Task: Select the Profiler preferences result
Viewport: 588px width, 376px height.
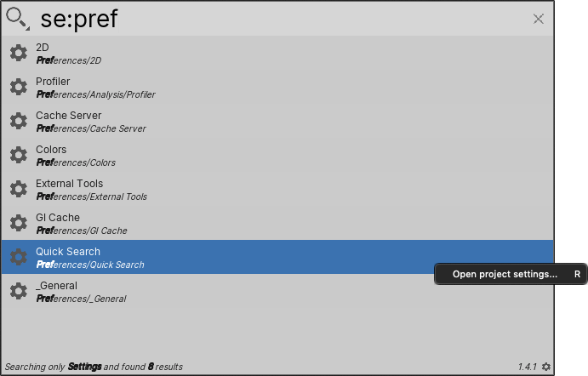Action: [x=277, y=87]
